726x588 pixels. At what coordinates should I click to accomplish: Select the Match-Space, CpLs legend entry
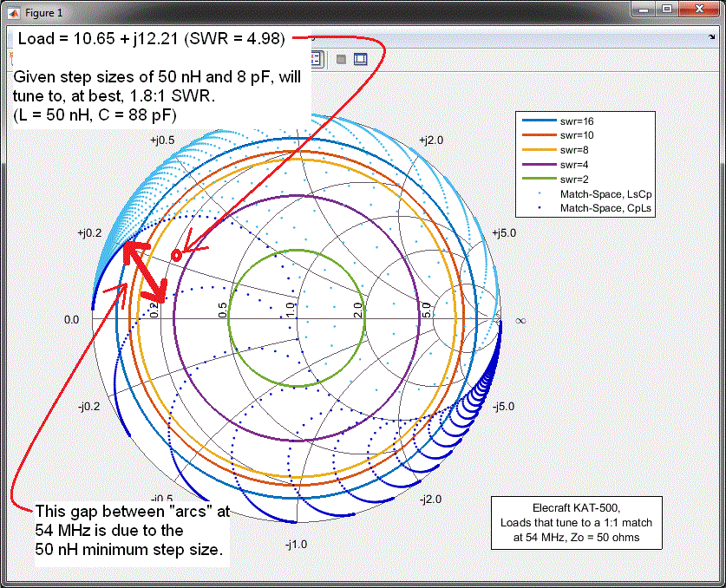[x=605, y=208]
